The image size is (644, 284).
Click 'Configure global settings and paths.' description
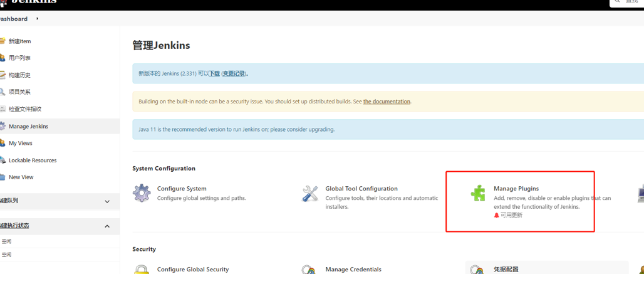[202, 198]
